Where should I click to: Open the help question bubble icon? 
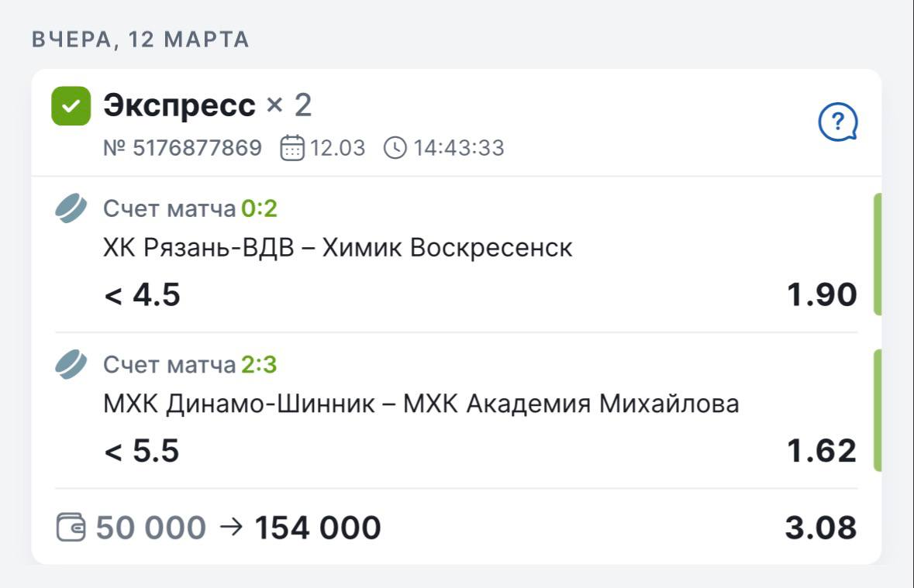838,122
